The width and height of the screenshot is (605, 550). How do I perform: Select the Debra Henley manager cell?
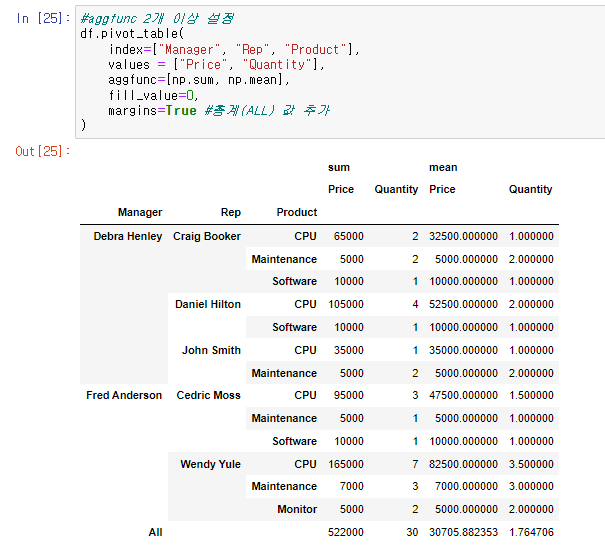click(128, 236)
